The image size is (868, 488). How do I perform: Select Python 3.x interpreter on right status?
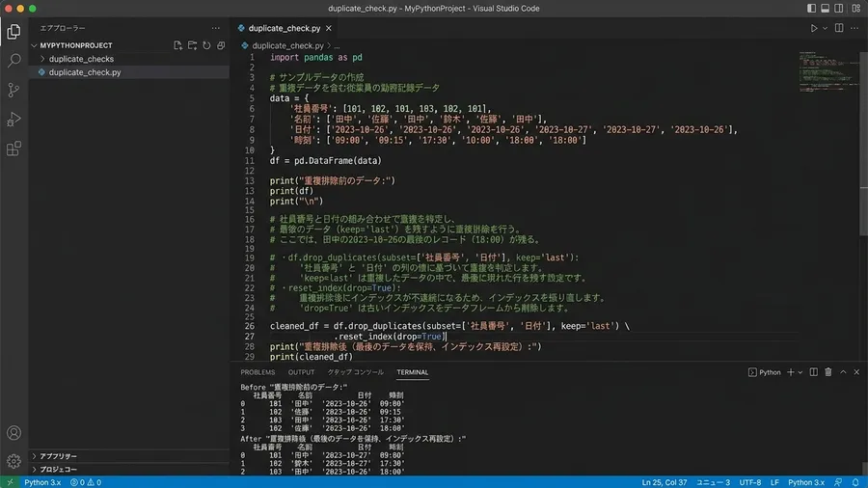click(806, 482)
